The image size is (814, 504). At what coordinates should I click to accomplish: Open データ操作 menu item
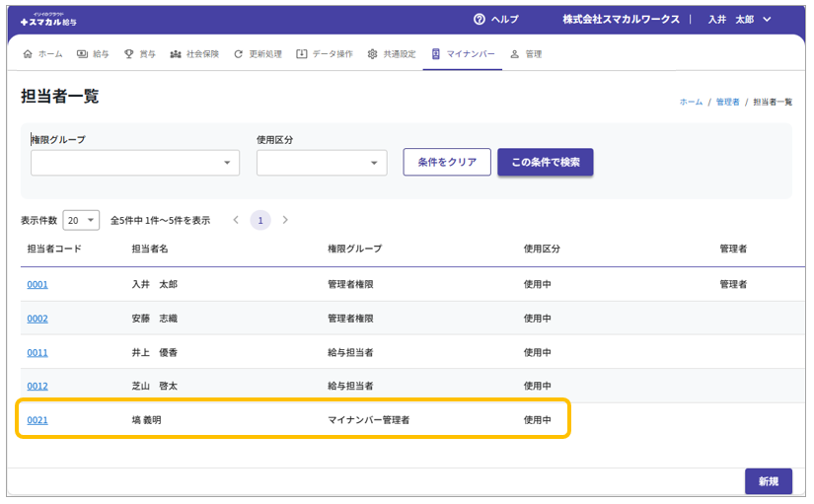[324, 54]
